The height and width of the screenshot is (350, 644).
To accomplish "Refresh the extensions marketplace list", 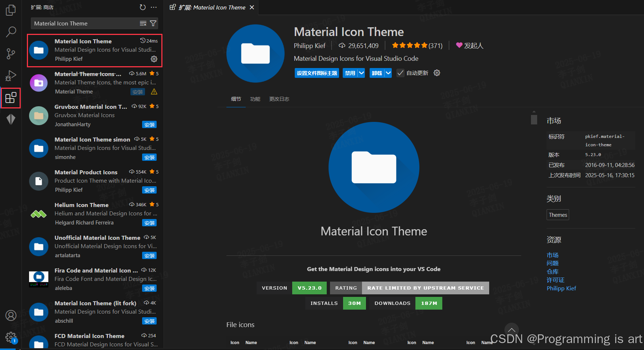I will click(x=143, y=7).
